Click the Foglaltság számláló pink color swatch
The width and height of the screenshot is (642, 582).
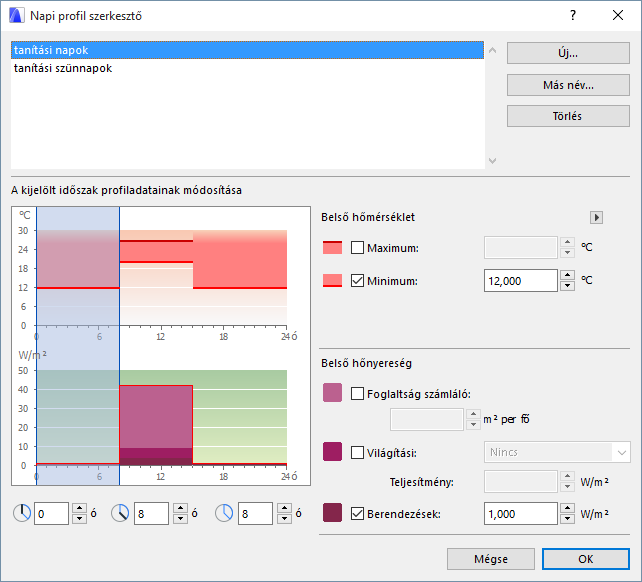(x=332, y=394)
